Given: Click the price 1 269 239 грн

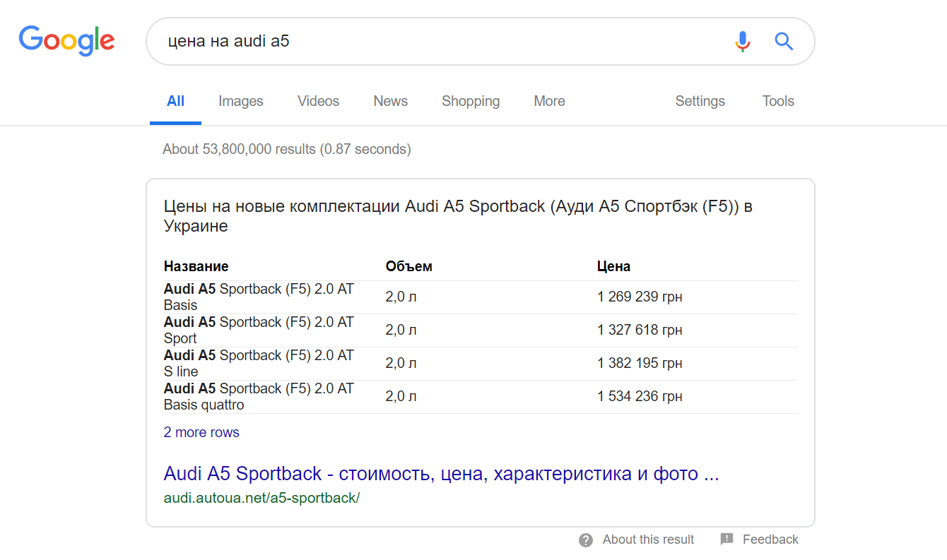Looking at the screenshot, I should [640, 297].
